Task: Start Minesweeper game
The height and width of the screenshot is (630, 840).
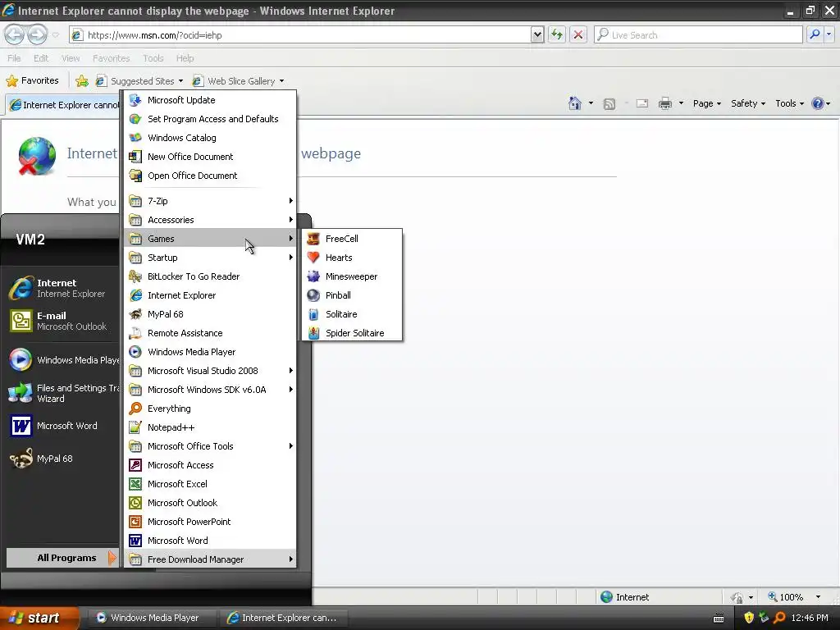Action: [x=352, y=276]
